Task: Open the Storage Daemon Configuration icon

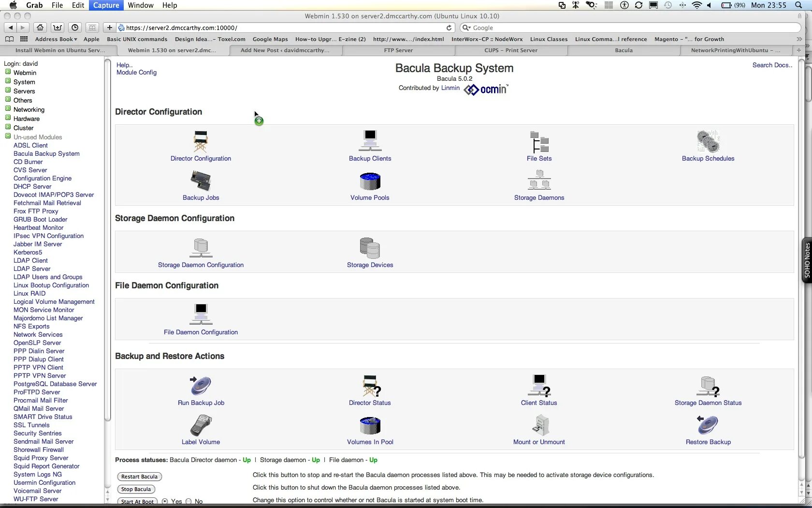Action: [201, 248]
